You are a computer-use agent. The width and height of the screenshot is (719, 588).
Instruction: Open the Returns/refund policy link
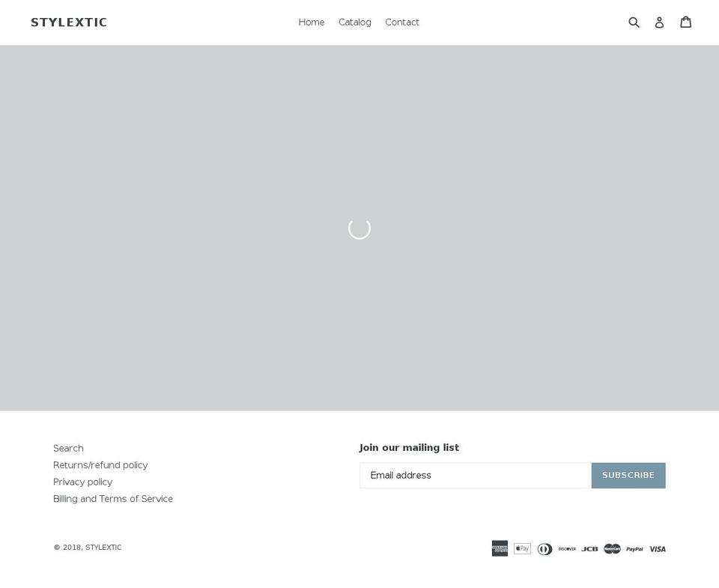click(100, 465)
